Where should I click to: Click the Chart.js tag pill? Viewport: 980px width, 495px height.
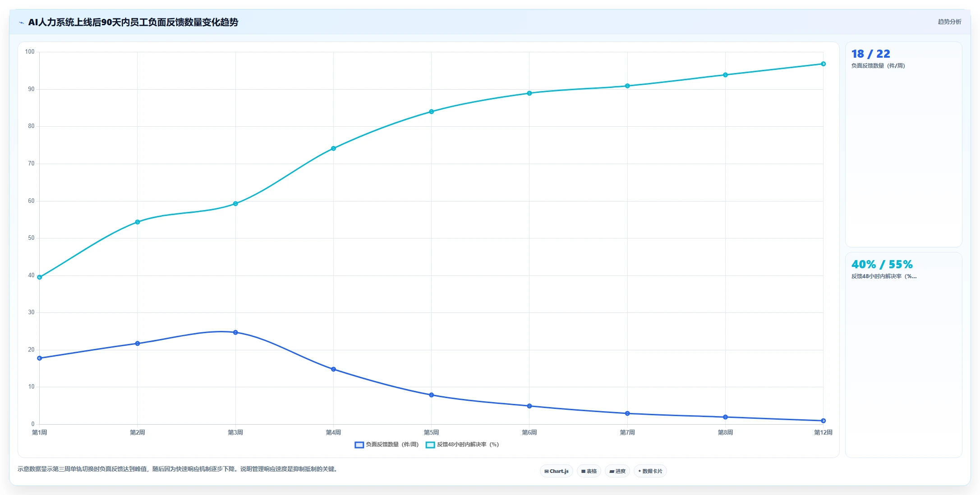pyautogui.click(x=557, y=471)
